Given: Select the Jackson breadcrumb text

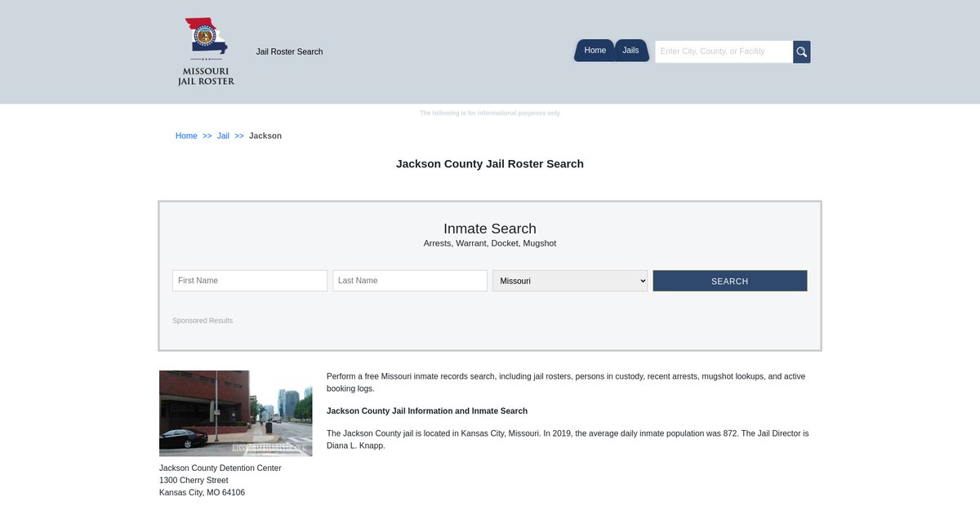Looking at the screenshot, I should pos(265,136).
